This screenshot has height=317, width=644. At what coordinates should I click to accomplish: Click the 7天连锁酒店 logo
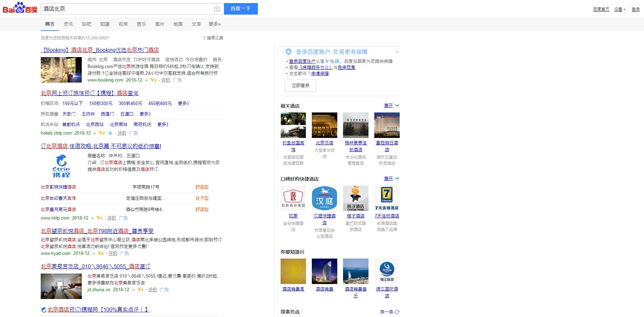387,198
